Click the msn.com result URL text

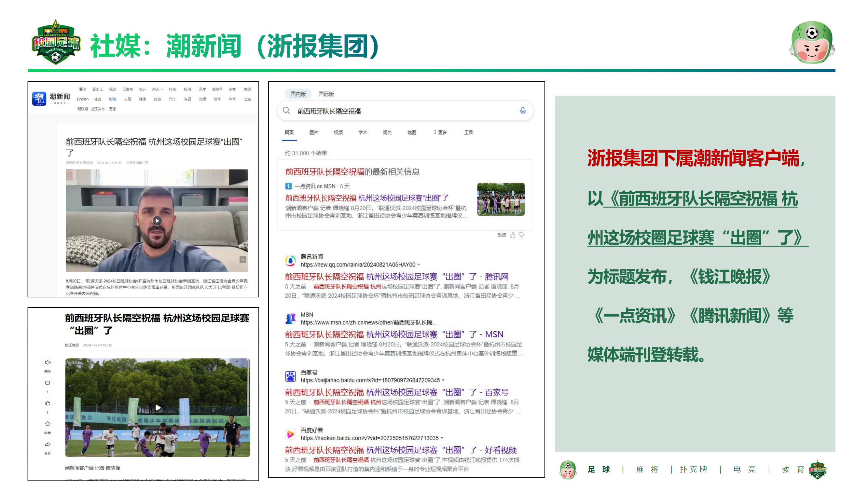tap(368, 322)
